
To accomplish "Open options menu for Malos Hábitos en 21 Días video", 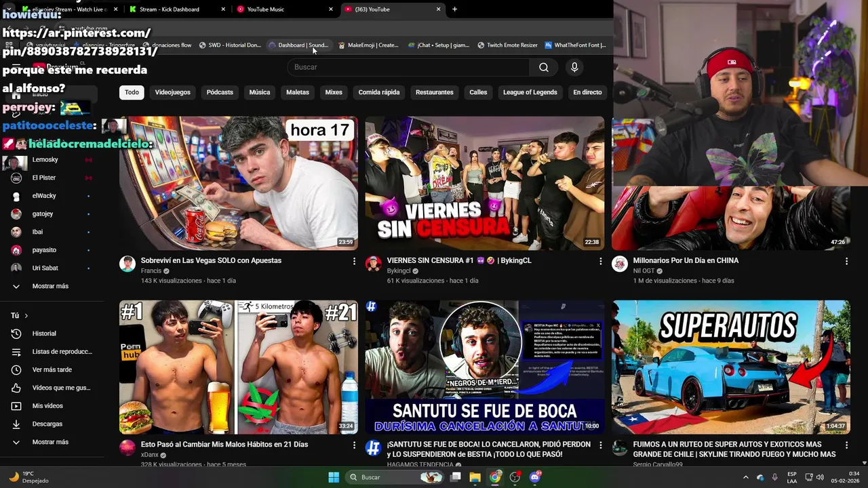I will [354, 445].
